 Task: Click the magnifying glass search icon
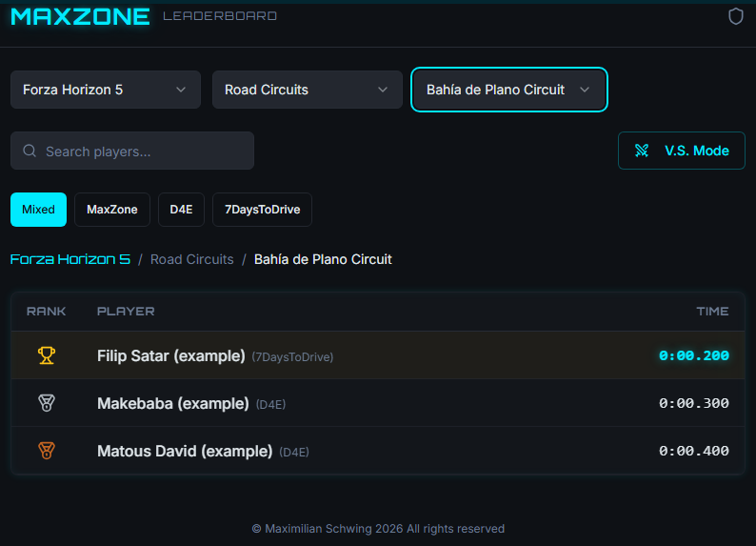(30, 152)
